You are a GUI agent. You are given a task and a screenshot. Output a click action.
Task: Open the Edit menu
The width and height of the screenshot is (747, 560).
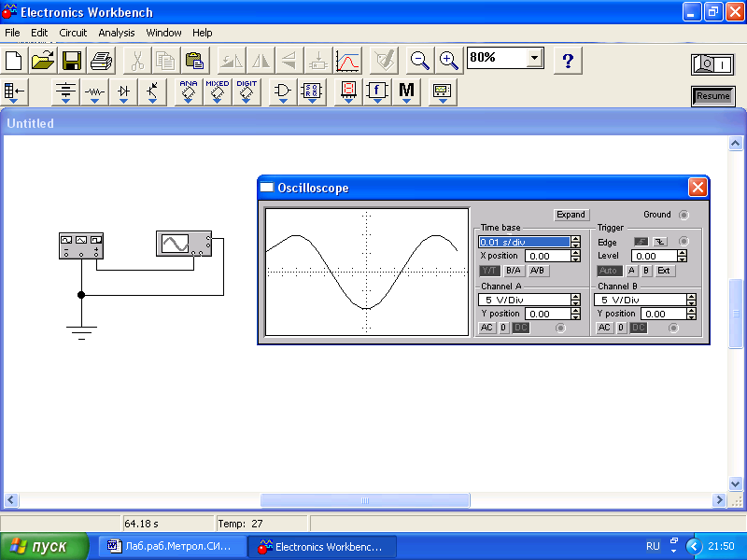pyautogui.click(x=39, y=33)
